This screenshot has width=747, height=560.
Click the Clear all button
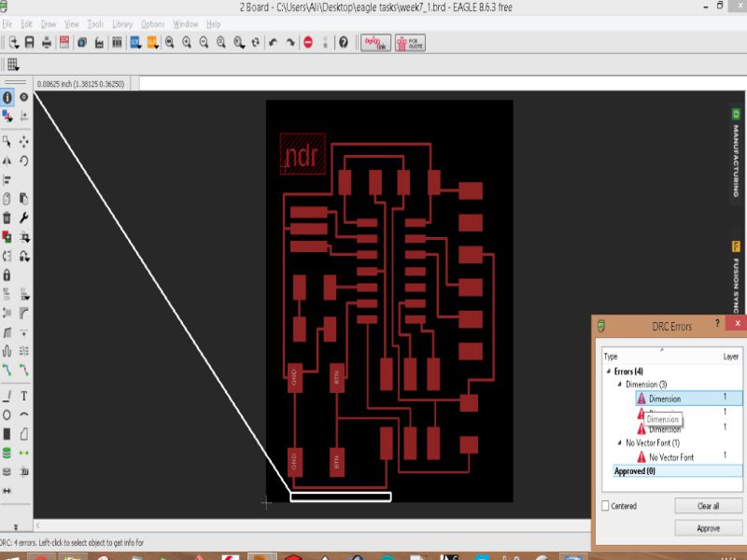(x=709, y=506)
